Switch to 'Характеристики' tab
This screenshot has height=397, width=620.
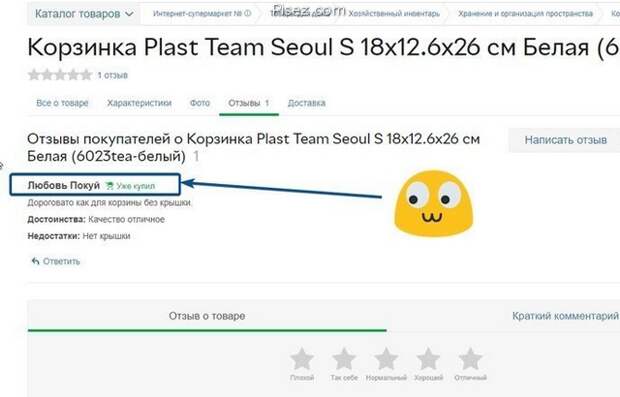(x=139, y=103)
